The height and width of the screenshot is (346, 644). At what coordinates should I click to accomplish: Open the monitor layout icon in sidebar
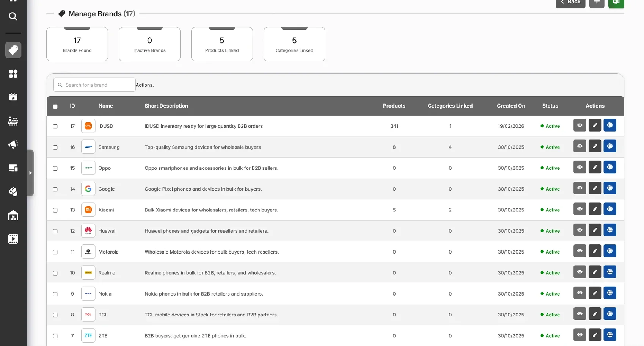pyautogui.click(x=13, y=168)
